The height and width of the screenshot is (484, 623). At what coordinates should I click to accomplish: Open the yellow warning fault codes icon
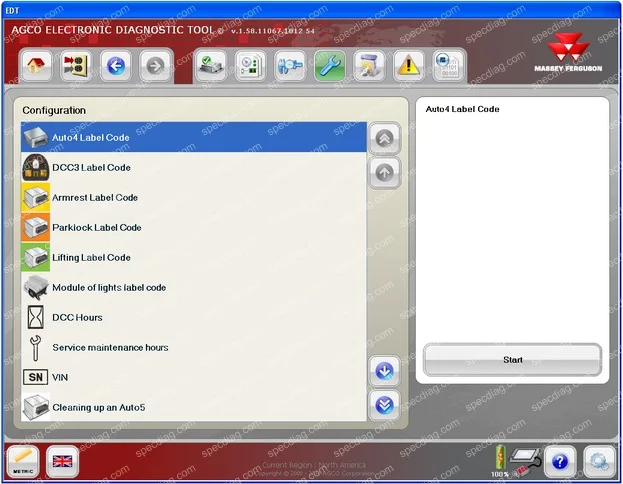point(408,66)
